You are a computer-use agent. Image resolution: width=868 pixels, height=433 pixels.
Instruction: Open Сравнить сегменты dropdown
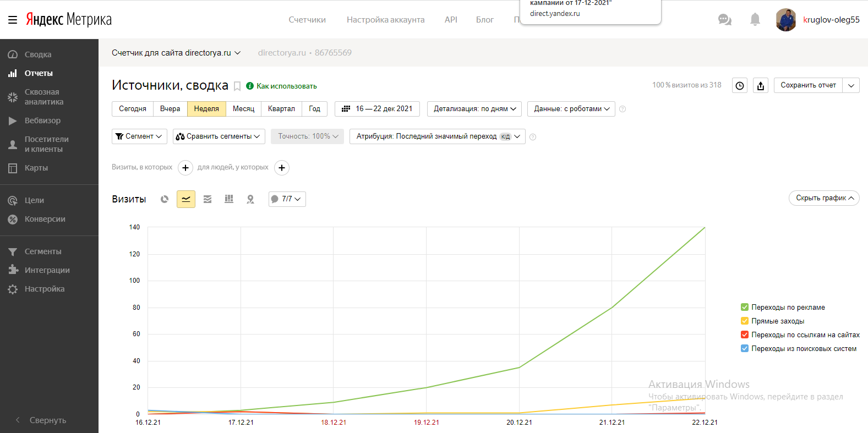219,136
